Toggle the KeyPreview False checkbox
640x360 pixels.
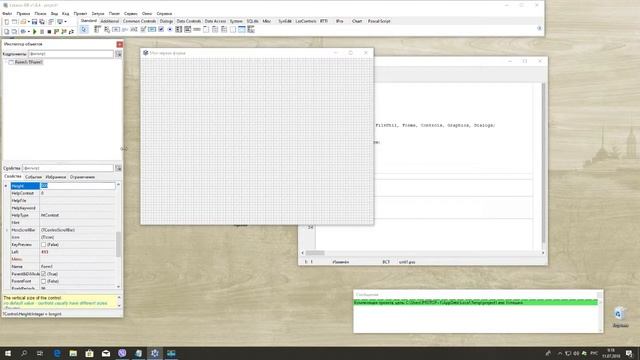(43, 244)
